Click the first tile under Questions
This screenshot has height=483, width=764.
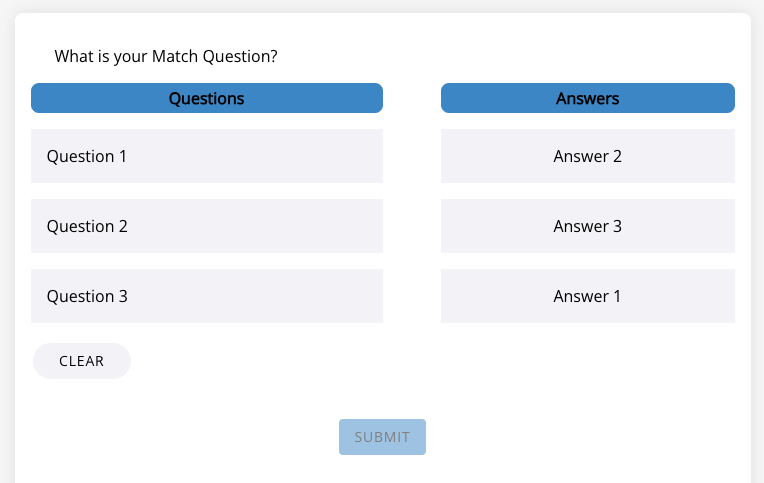(x=206, y=156)
